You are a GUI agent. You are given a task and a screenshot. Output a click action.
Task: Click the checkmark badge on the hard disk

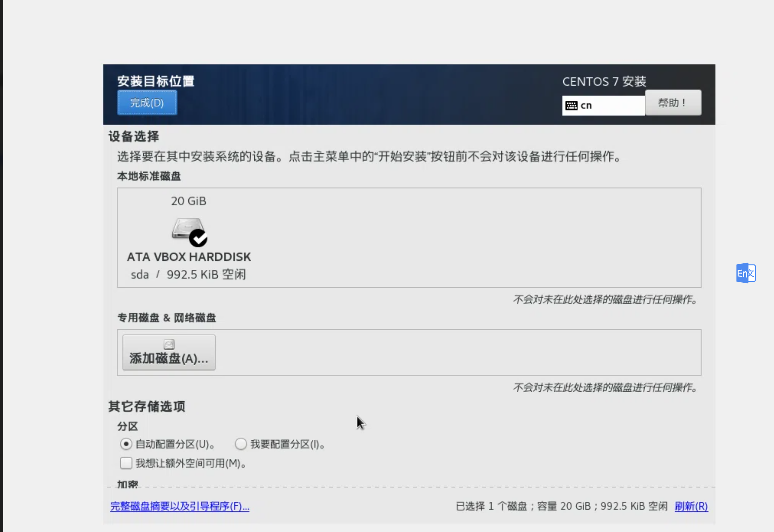[x=198, y=238]
